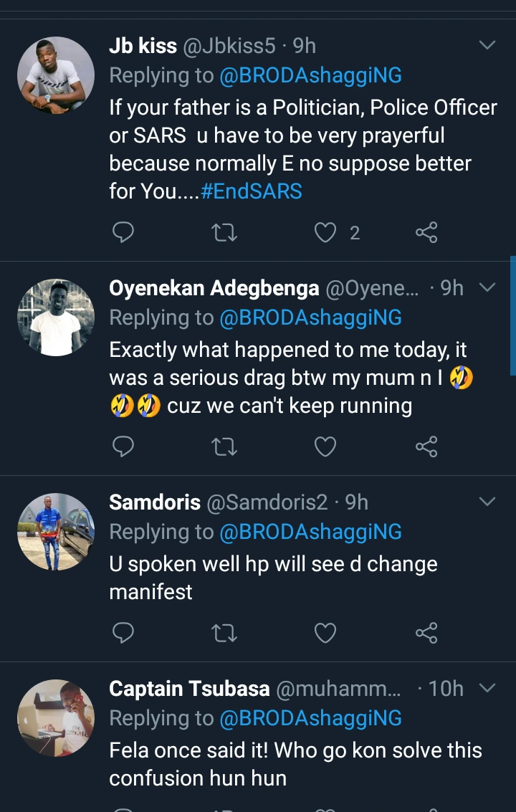
Task: Open options chevron on Jb kiss's tweet
Action: tap(487, 46)
